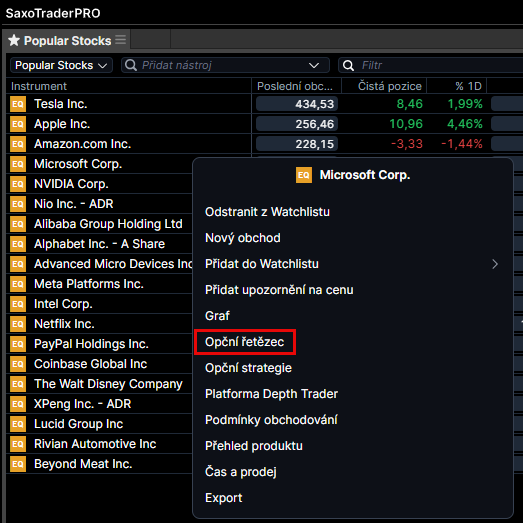Select Opční řetězec from the context menu
The height and width of the screenshot is (523, 523).
tap(244, 342)
